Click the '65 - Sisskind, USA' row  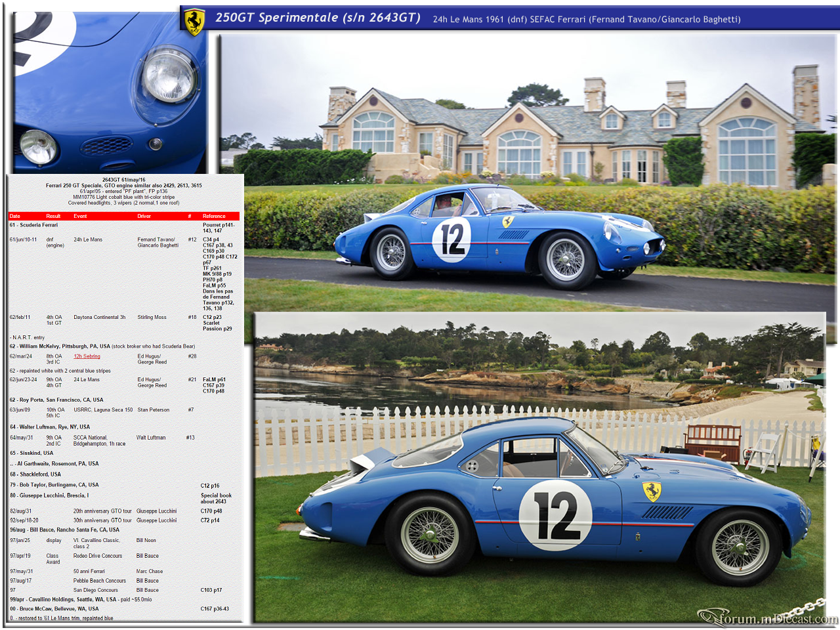[31, 453]
